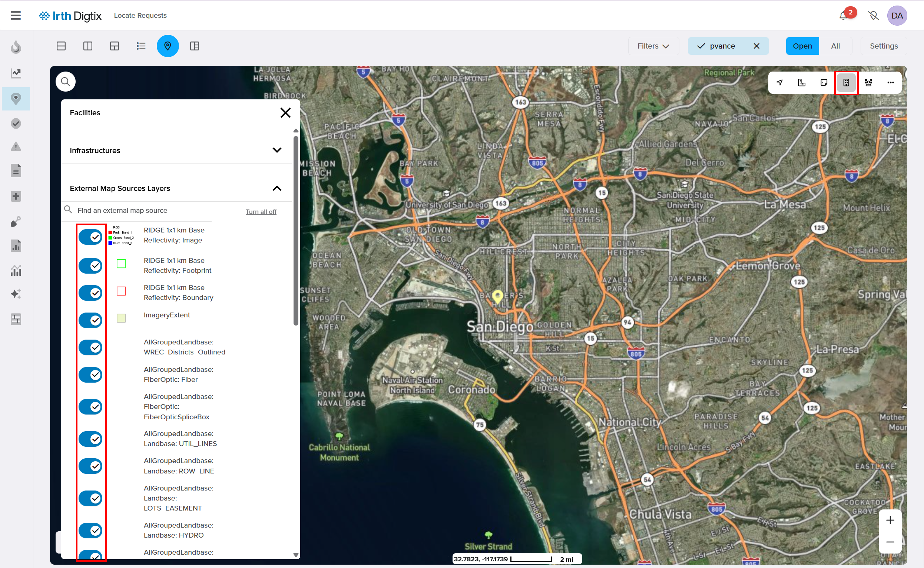Open the Filters dropdown
The width and height of the screenshot is (924, 568).
(653, 46)
